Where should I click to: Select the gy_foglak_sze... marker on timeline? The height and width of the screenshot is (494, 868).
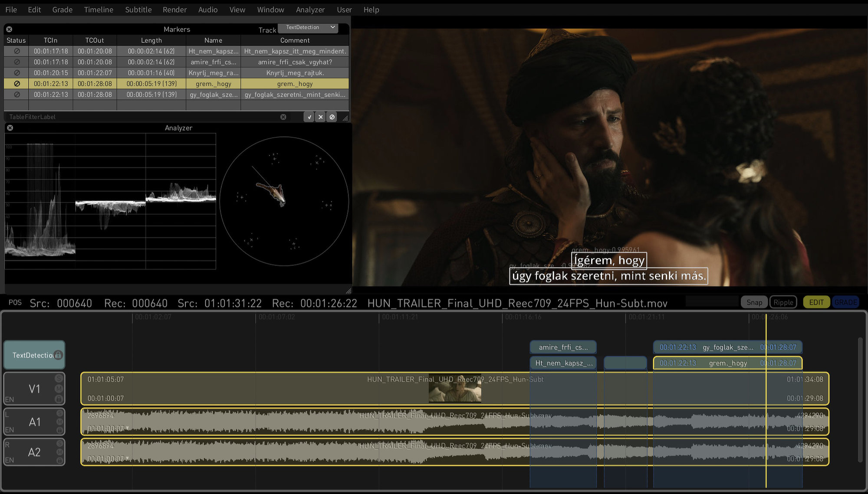tap(728, 347)
